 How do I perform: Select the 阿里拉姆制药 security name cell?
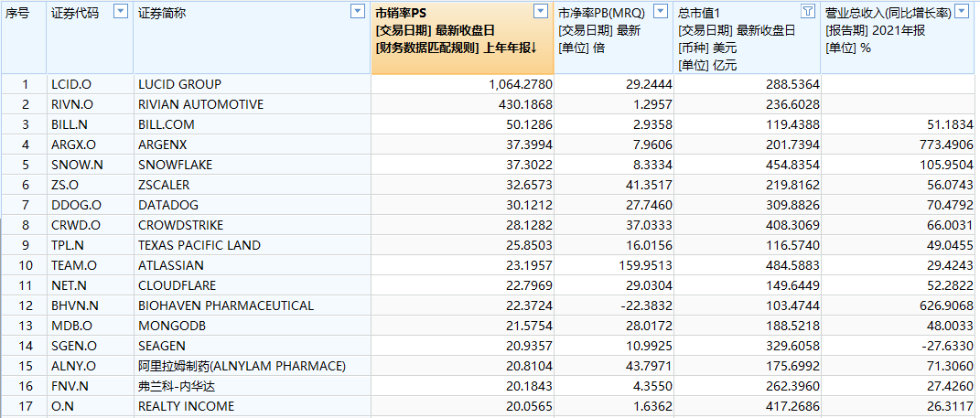(242, 366)
